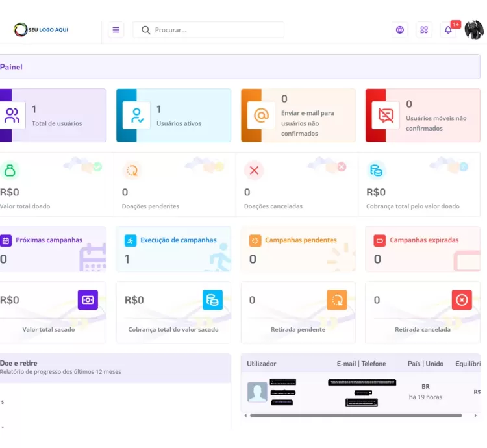Screen dimensions: 487x448
Task: Open the apps grid shortcut menu
Action: tap(424, 30)
